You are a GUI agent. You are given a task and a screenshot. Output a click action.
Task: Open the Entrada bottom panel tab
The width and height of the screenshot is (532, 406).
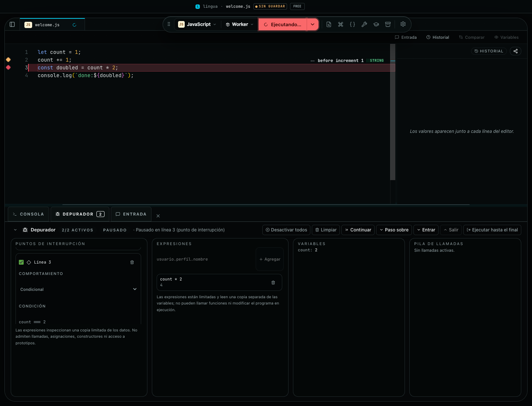131,214
